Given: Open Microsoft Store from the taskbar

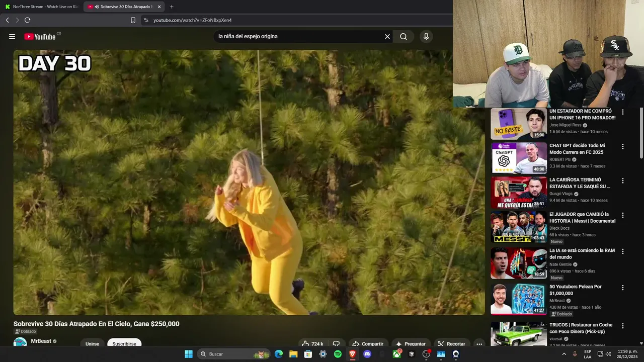Looking at the screenshot, I should (308, 354).
